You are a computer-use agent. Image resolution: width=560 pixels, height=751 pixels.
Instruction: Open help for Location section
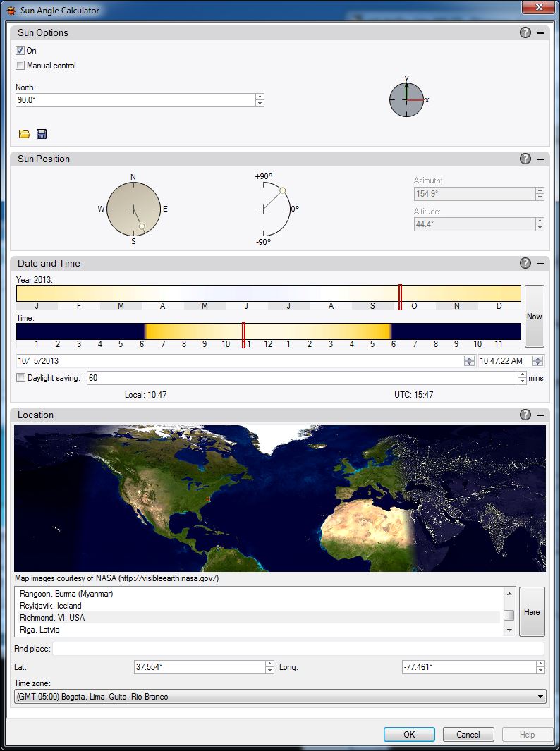pyautogui.click(x=525, y=415)
